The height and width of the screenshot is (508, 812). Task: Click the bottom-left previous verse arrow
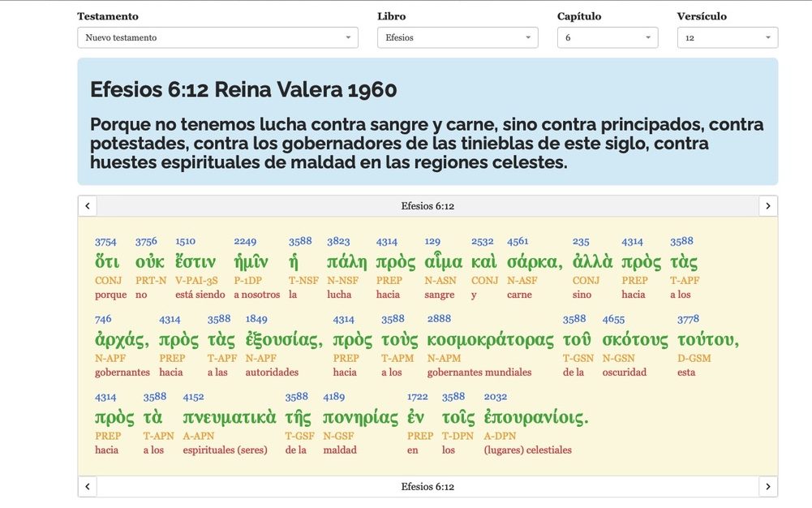88,487
